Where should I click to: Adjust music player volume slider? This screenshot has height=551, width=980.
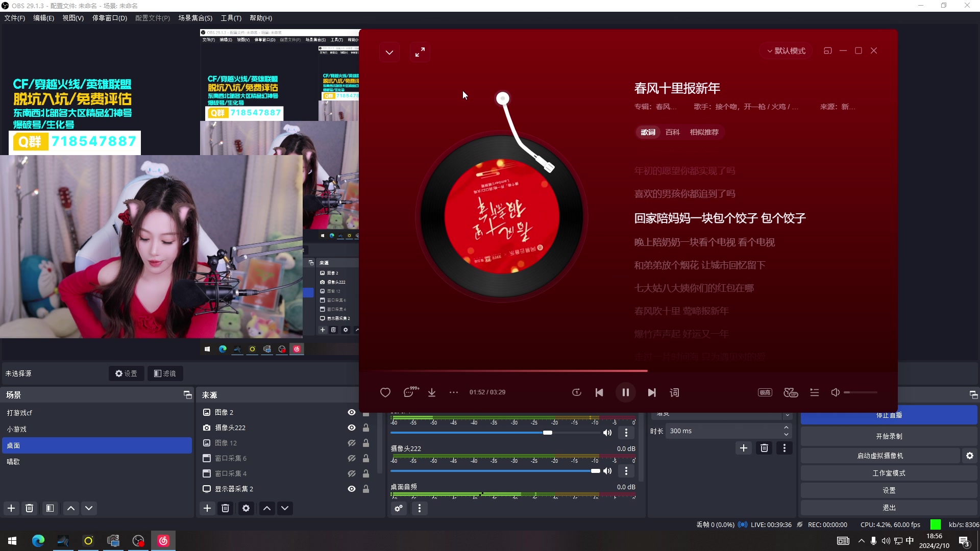pyautogui.click(x=861, y=392)
